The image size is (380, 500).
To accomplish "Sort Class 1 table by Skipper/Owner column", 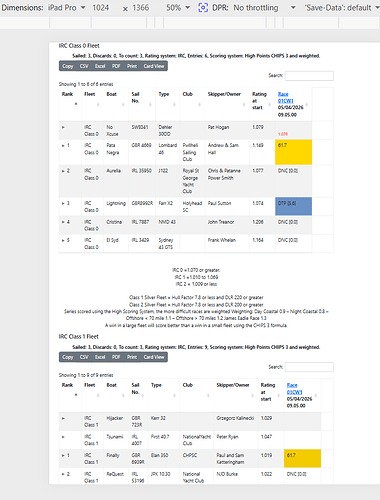I will [235, 395].
